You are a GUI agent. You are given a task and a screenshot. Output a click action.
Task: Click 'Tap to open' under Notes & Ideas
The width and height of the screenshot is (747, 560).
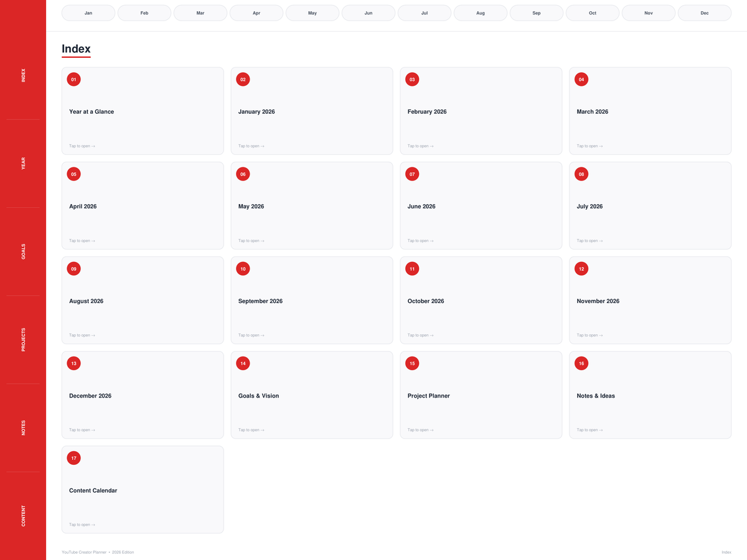click(590, 430)
